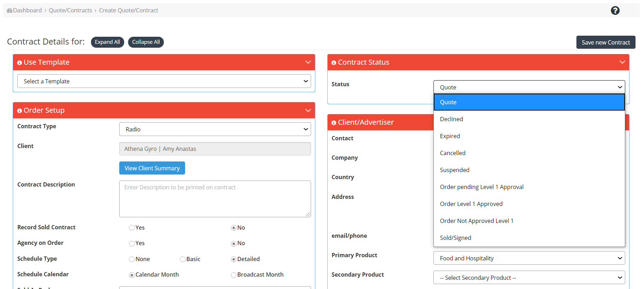Click Create Quote/Contract breadcrumb
The width and height of the screenshot is (644, 289).
tap(128, 11)
